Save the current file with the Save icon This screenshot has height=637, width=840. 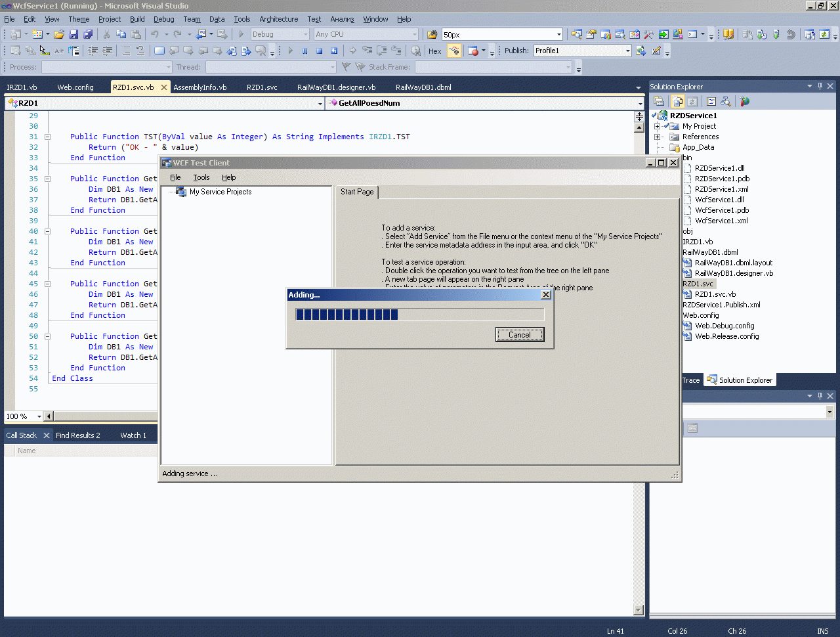pyautogui.click(x=73, y=34)
